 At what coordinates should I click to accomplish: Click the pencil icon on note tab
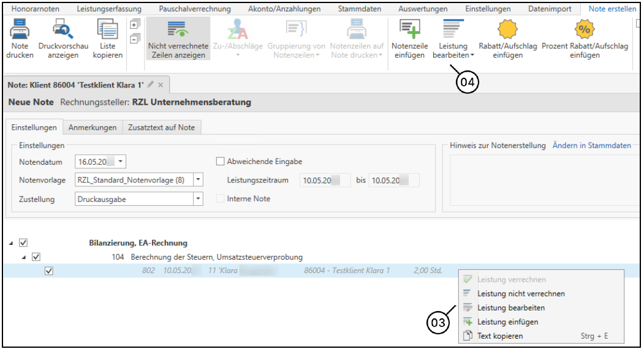151,85
